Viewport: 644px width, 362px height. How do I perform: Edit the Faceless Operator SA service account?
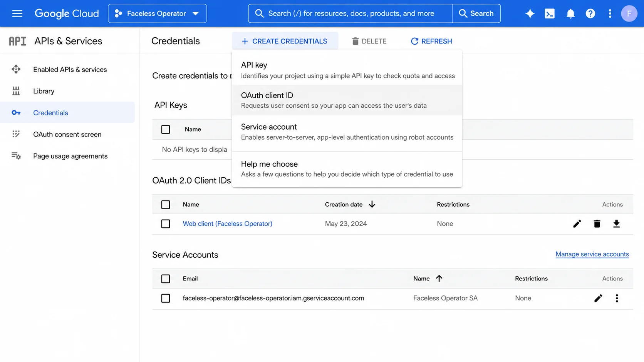(x=598, y=298)
